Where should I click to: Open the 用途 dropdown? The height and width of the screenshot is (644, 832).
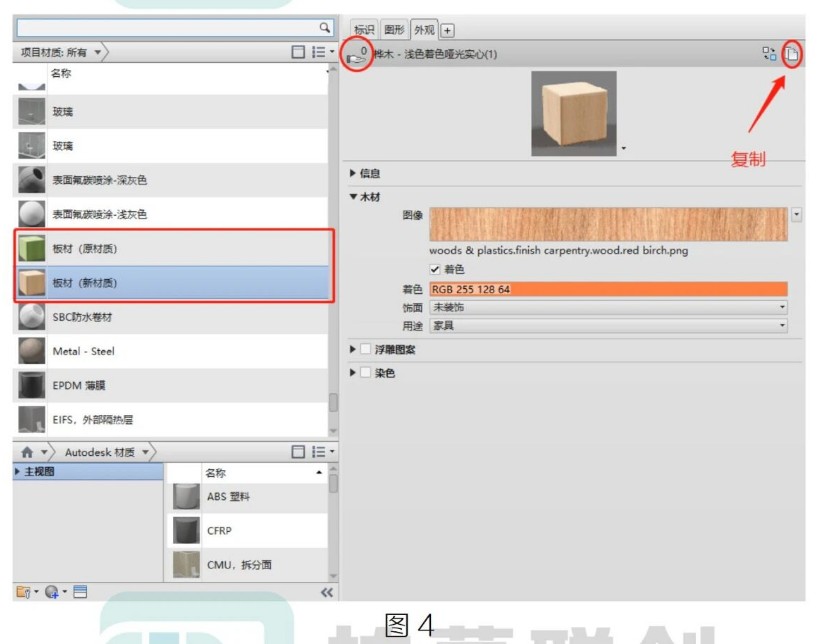pos(608,326)
